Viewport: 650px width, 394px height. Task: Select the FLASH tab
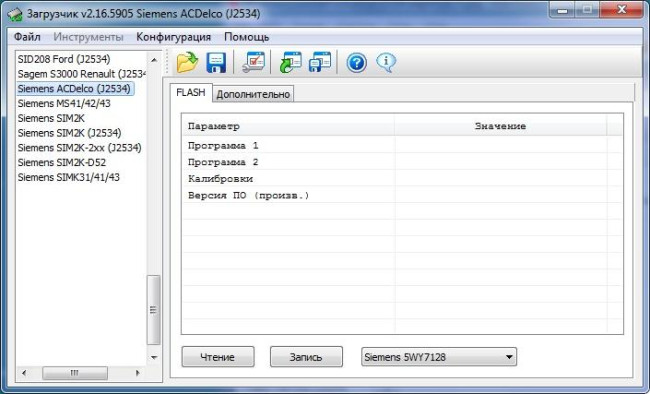(191, 92)
